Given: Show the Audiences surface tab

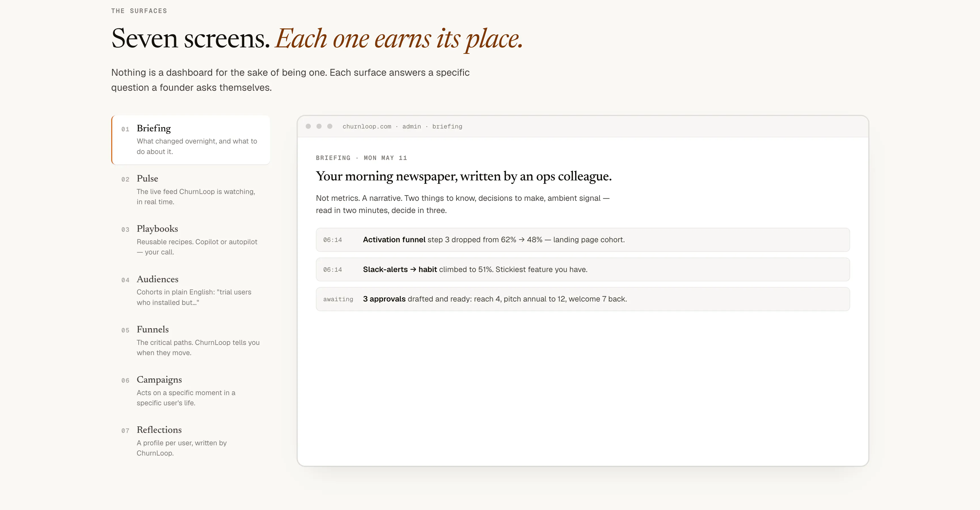Looking at the screenshot, I should [191, 290].
